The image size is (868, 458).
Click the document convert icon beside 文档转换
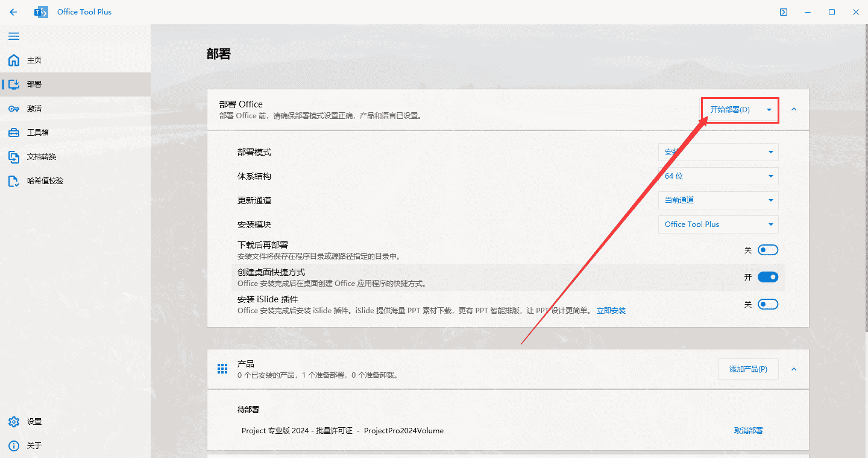pos(13,157)
